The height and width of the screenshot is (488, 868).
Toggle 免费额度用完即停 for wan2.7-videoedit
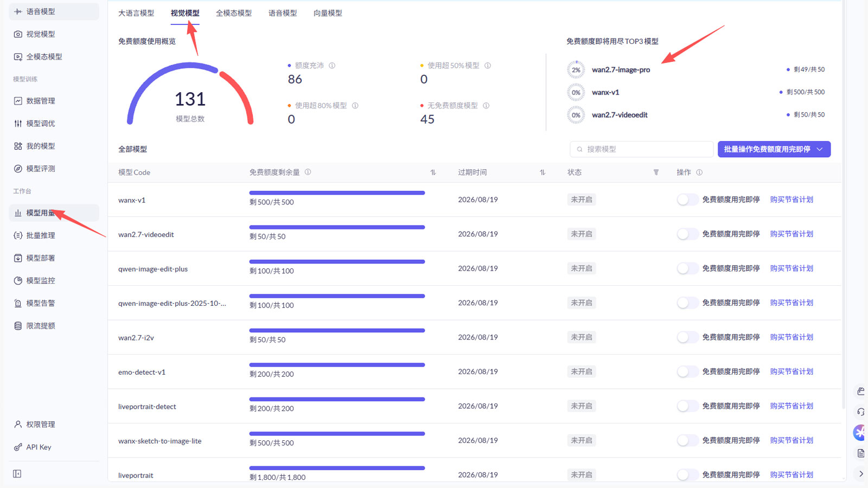point(687,234)
